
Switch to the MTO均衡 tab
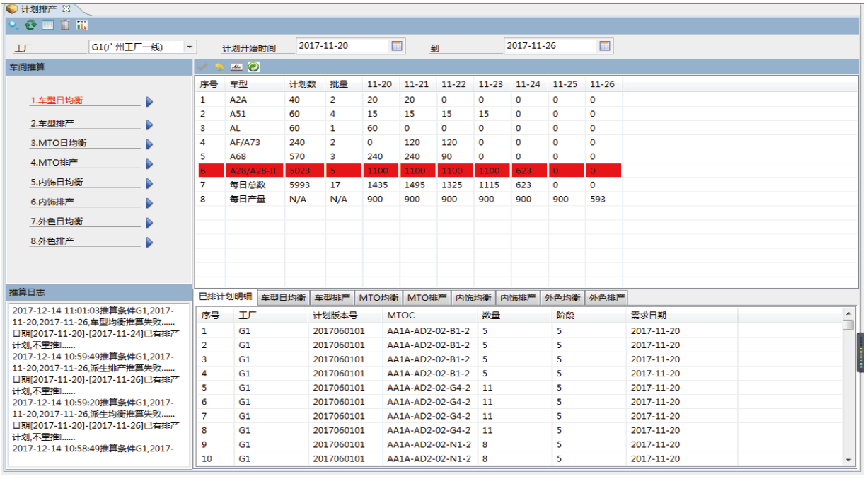tap(378, 298)
